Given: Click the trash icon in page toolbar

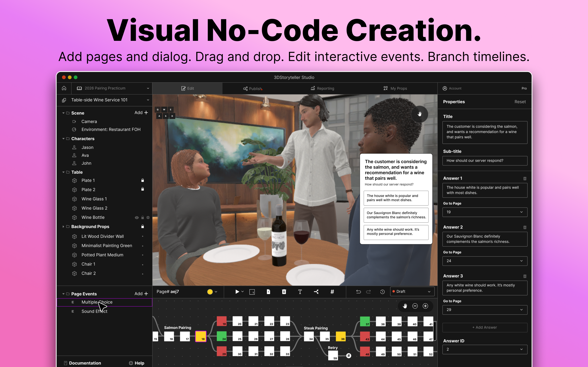Looking at the screenshot, I should pos(284,292).
